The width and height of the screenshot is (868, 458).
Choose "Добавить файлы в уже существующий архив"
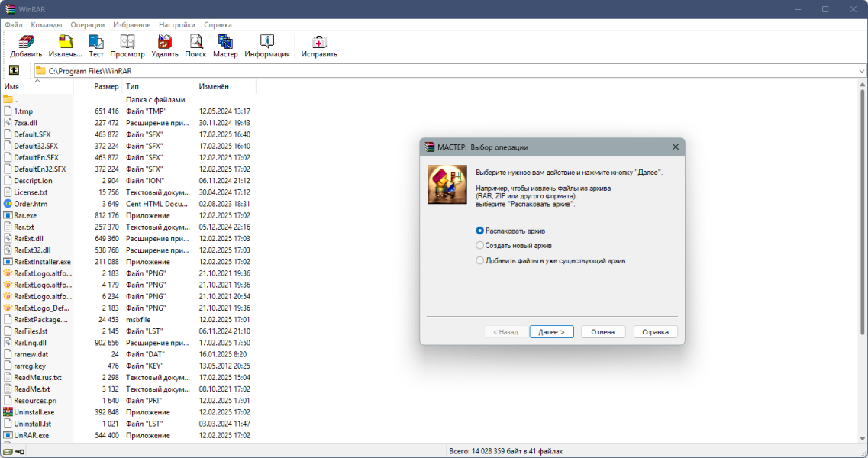click(x=479, y=260)
